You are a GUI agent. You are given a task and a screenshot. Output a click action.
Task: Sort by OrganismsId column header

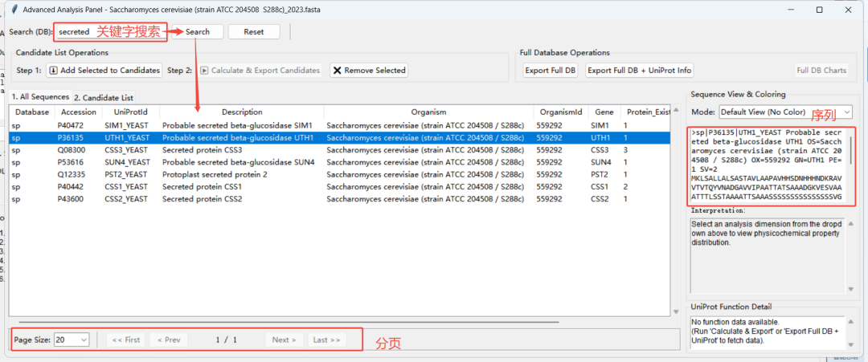561,112
